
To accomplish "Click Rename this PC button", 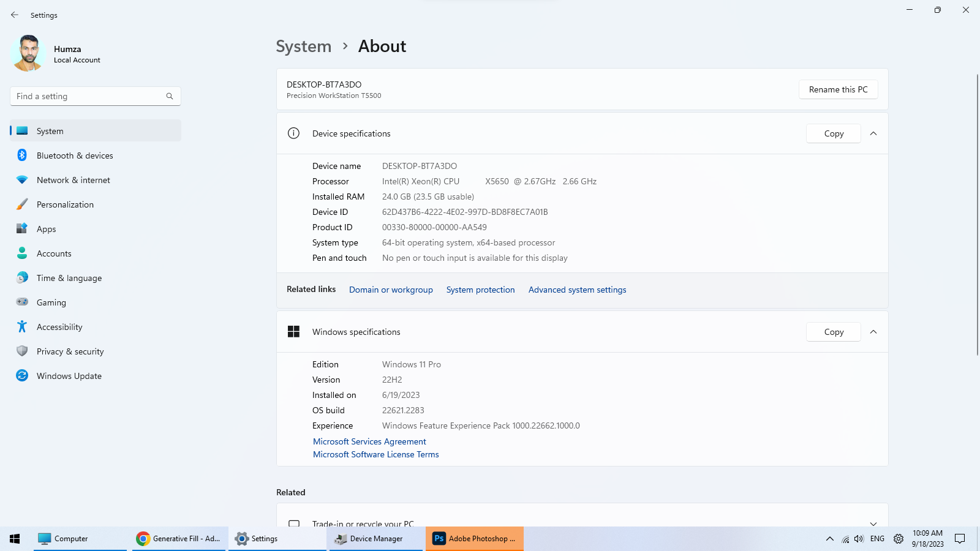I will pos(838,89).
